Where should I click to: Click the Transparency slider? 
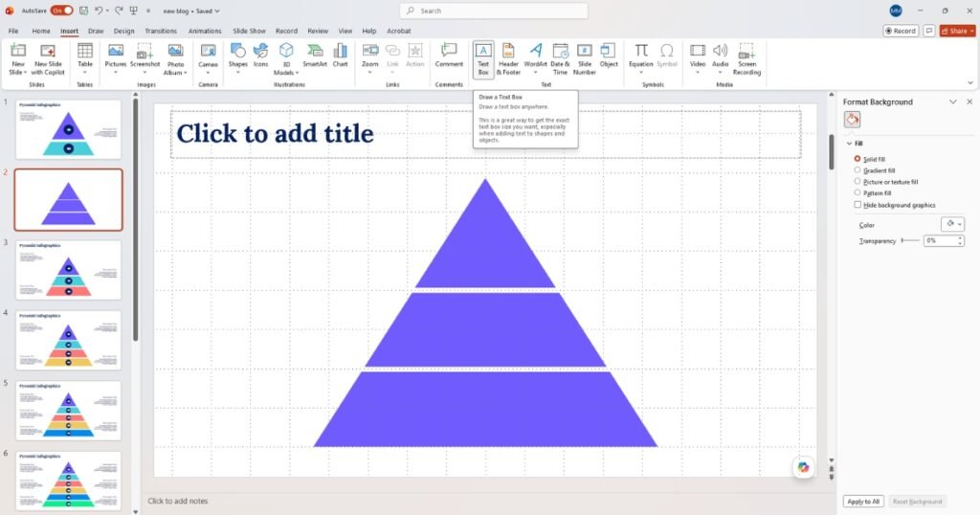[910, 240]
